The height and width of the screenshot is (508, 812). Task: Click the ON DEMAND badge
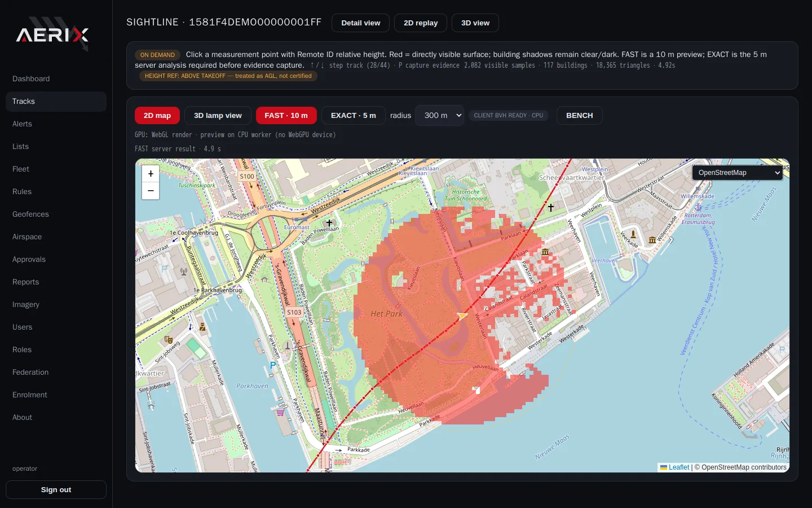[157, 55]
